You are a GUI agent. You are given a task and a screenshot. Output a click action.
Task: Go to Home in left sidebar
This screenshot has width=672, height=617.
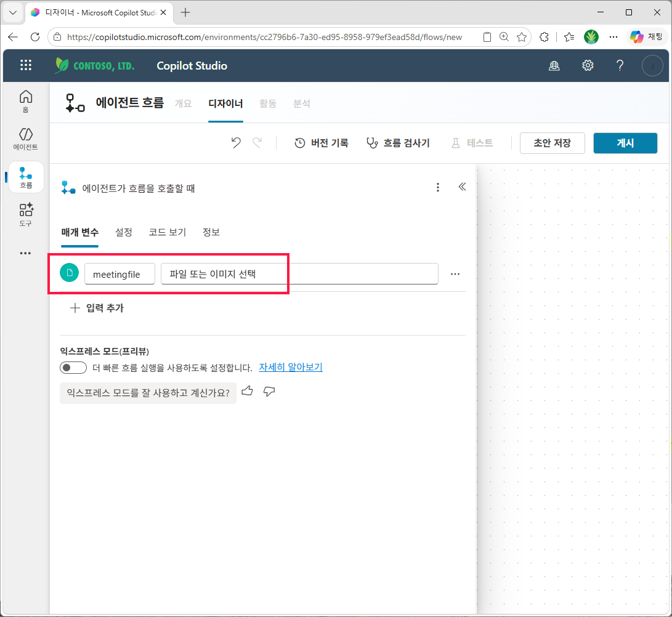(x=26, y=102)
